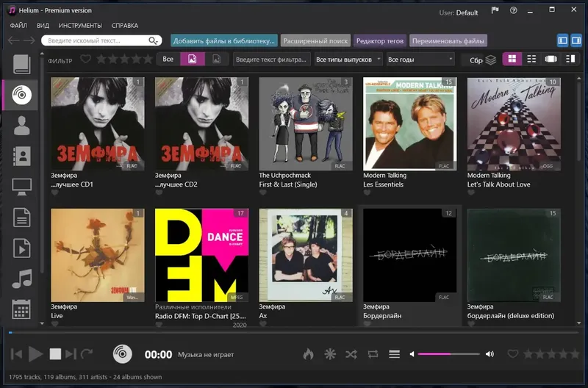The image size is (588, 388).
Task: Open the 'Редактор тегов' button
Action: click(380, 41)
